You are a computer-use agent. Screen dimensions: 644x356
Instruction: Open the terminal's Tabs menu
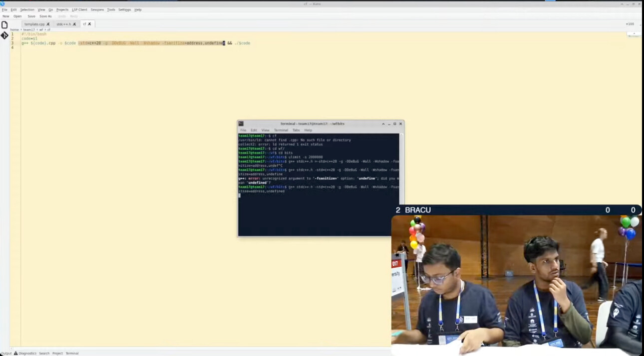click(296, 130)
